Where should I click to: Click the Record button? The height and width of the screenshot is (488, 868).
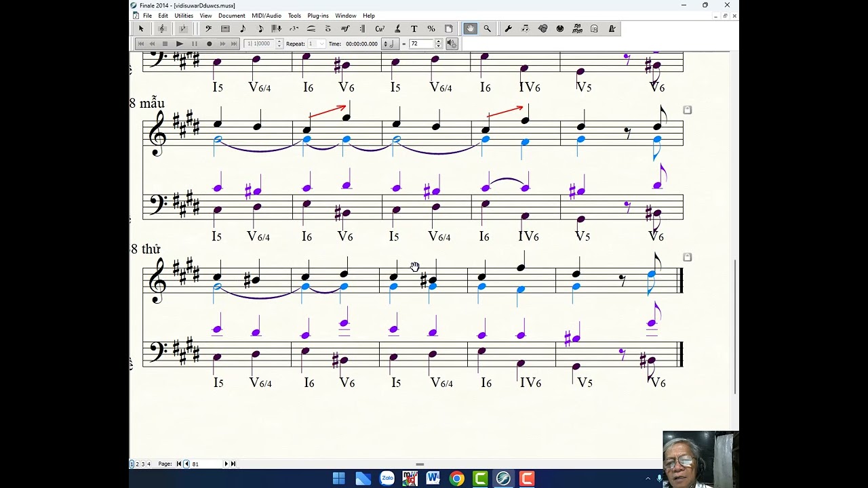tap(209, 43)
